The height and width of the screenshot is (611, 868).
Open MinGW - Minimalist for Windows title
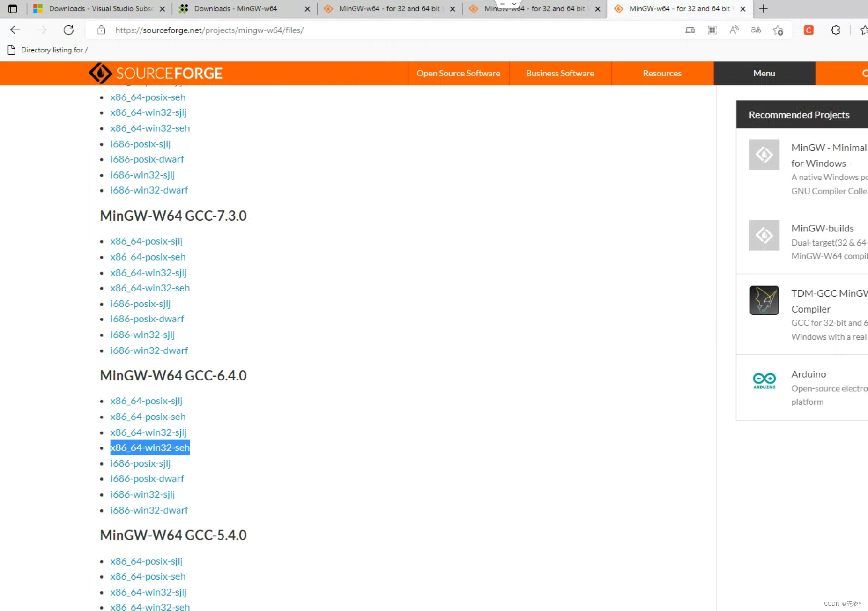point(829,155)
